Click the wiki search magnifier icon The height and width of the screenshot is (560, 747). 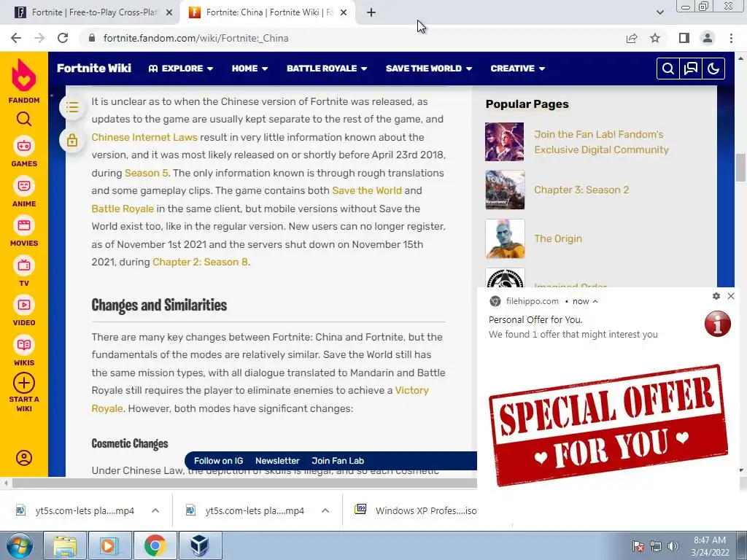click(x=668, y=69)
